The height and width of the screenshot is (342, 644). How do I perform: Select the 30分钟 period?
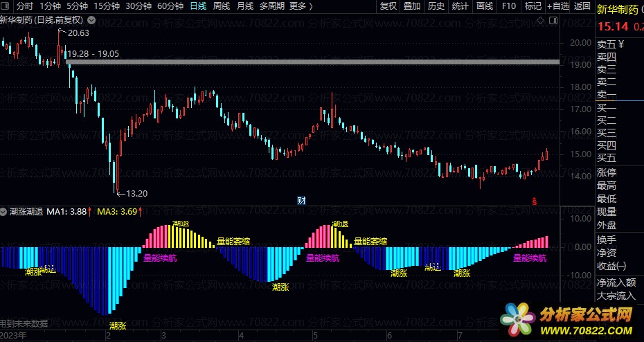point(138,6)
